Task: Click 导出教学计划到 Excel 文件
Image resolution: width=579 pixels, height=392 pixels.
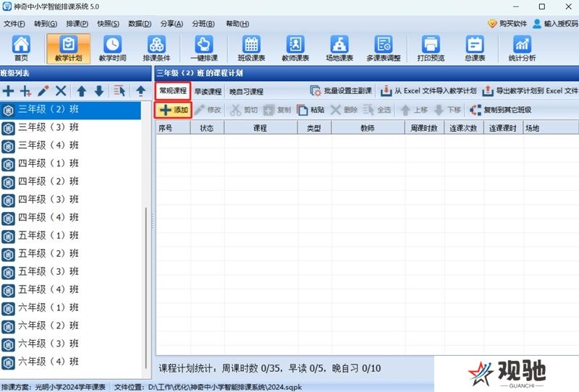Action: pyautogui.click(x=531, y=91)
